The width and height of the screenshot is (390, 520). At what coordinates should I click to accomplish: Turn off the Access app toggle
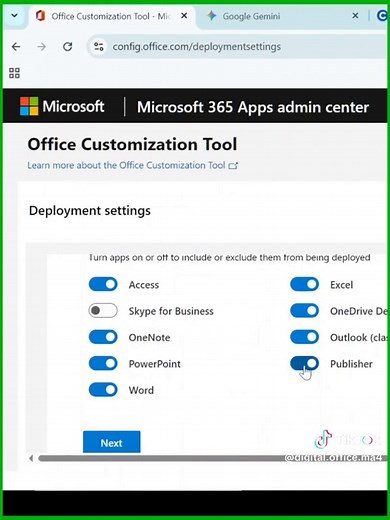103,285
